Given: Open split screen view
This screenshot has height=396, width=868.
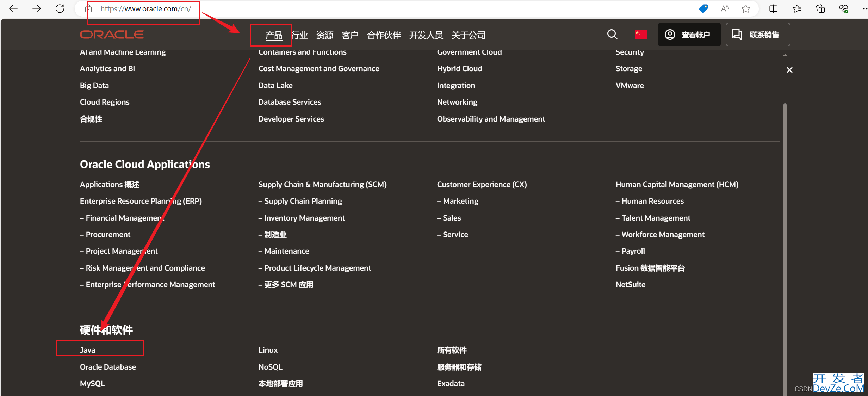Looking at the screenshot, I should pyautogui.click(x=774, y=8).
